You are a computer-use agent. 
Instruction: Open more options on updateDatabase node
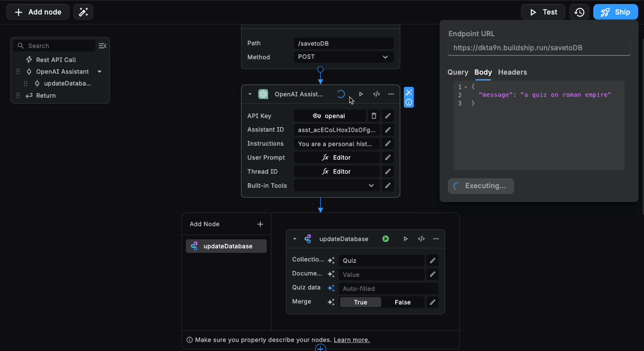point(436,239)
